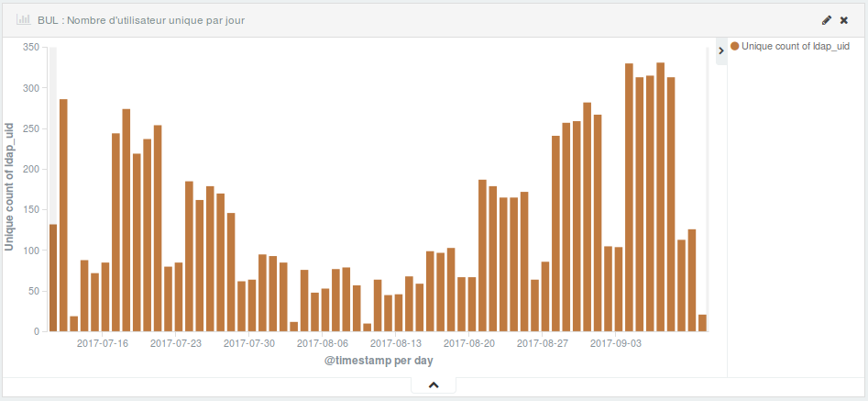The width and height of the screenshot is (868, 401).
Task: Click the 2017-08-20 date label on x-axis
Action: click(x=469, y=343)
